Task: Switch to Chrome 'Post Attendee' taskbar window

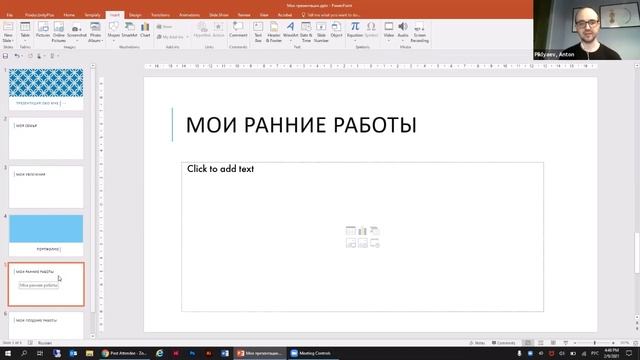Action: [124, 353]
